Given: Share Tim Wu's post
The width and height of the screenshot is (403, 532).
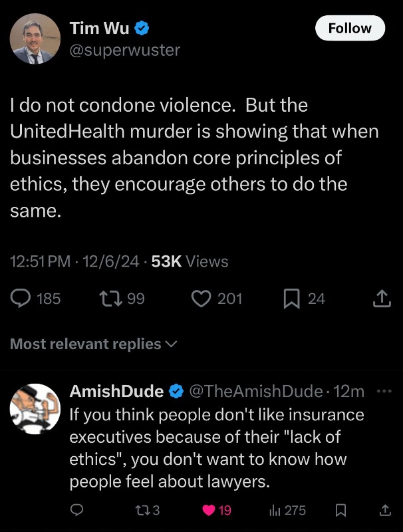Looking at the screenshot, I should [381, 299].
